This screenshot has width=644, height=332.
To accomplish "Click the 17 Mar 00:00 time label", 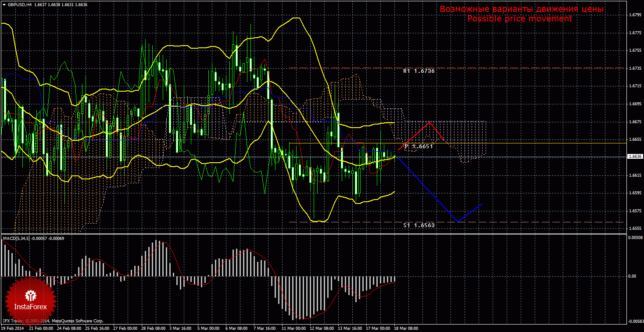I will 379,328.
